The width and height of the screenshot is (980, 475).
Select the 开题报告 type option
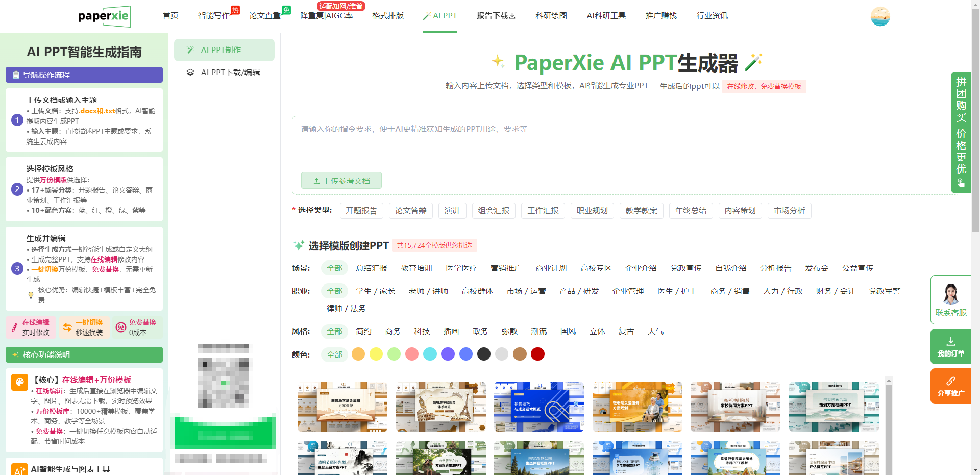click(x=361, y=211)
